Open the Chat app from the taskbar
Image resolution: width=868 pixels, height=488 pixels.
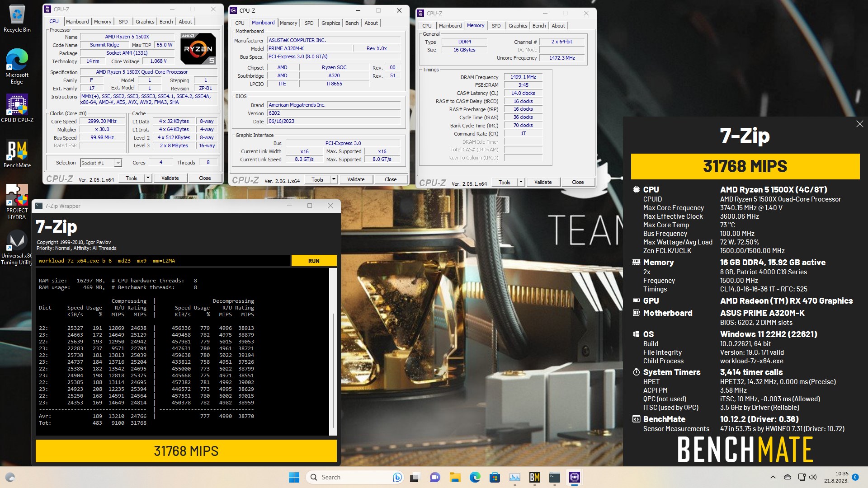[435, 477]
